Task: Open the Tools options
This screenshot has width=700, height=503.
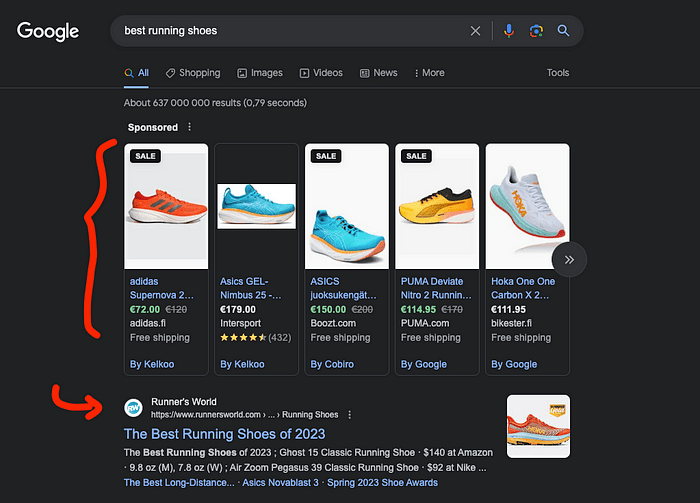Action: point(558,73)
